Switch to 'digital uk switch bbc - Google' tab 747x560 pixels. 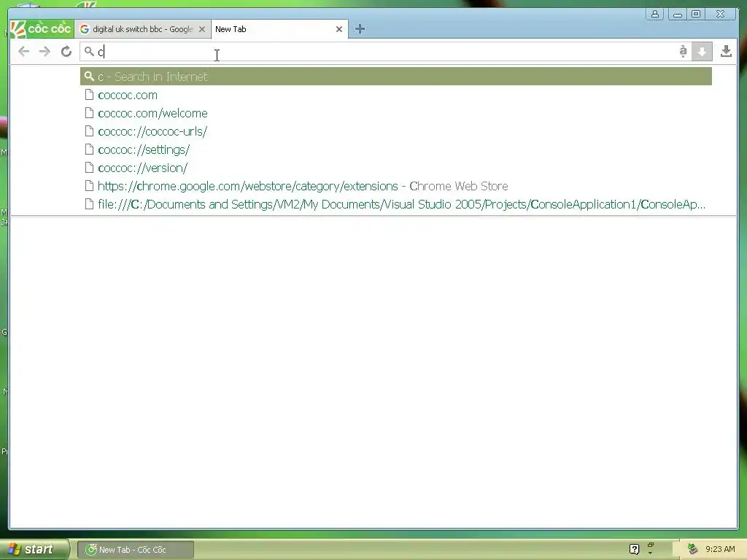(142, 29)
